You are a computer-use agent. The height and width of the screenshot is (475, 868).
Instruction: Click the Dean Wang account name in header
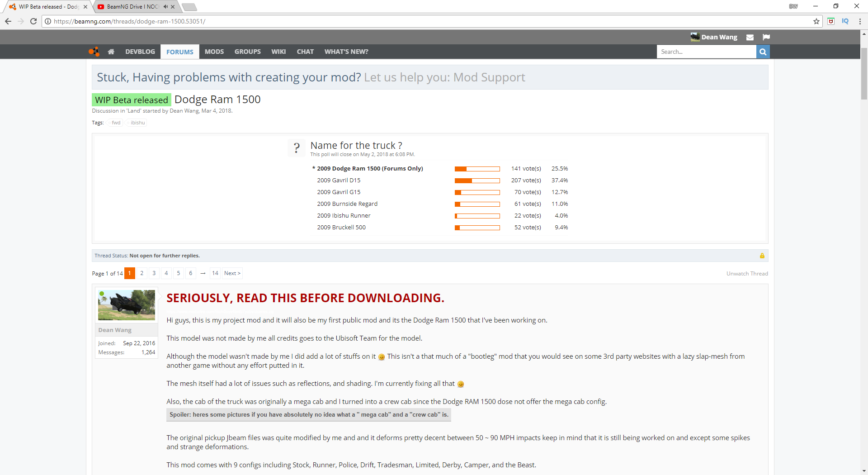(719, 37)
